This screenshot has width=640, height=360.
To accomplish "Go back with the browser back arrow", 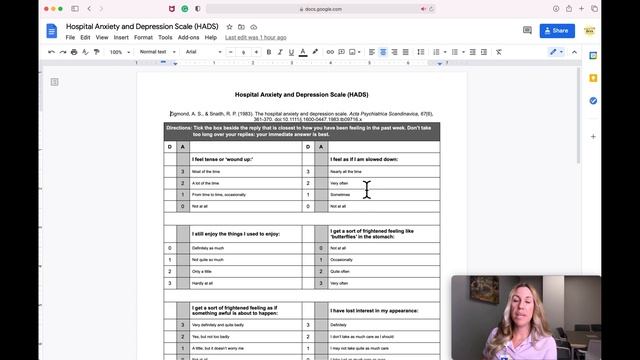I will point(89,9).
